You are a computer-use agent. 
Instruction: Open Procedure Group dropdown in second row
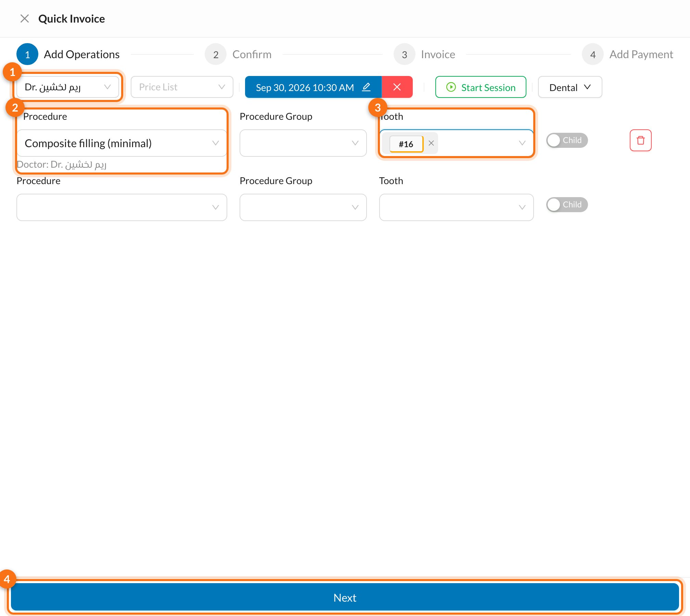coord(303,207)
